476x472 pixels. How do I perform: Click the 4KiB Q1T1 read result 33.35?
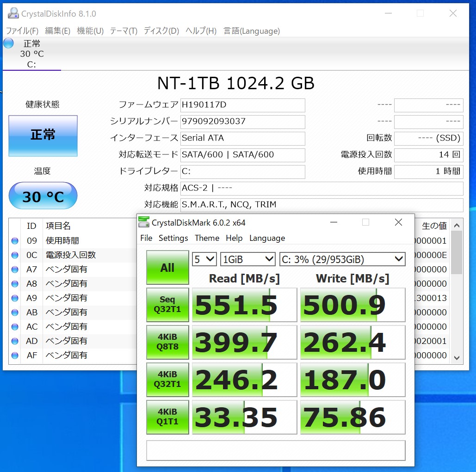[244, 417]
